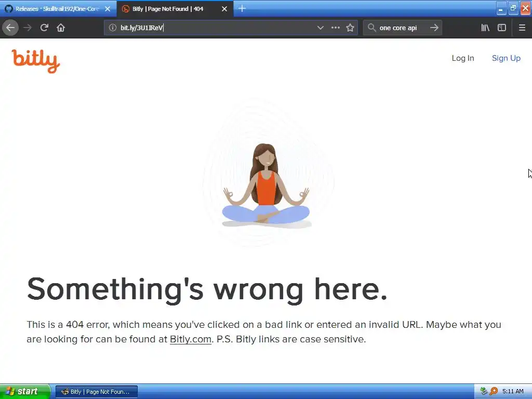Submit the 'one core api' search arrow
Image resolution: width=532 pixels, height=399 pixels.
(x=434, y=28)
